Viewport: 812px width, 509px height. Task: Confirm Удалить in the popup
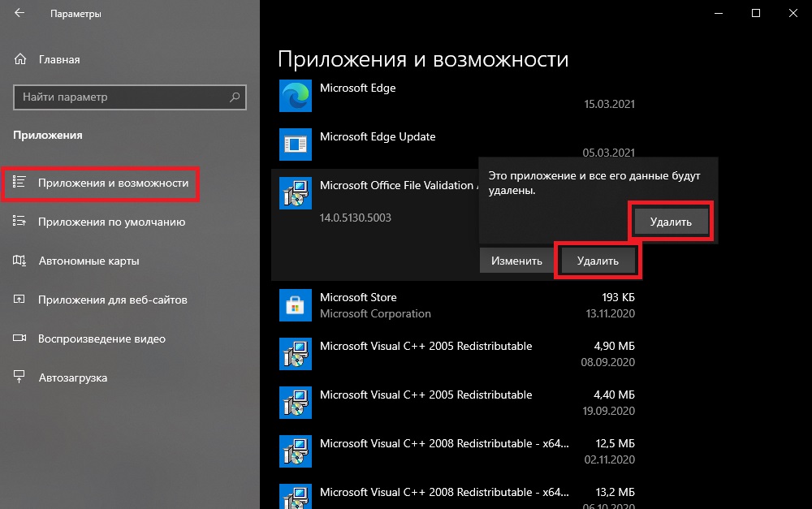(672, 222)
